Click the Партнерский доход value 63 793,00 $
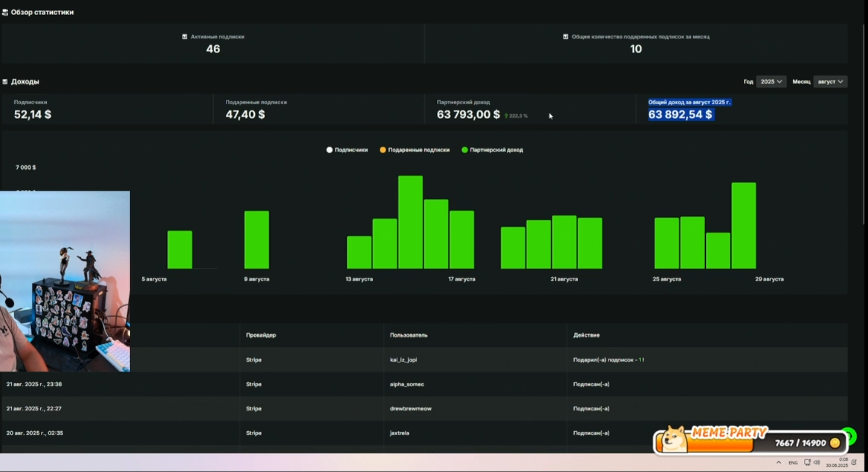The width and height of the screenshot is (868, 472). (x=468, y=114)
